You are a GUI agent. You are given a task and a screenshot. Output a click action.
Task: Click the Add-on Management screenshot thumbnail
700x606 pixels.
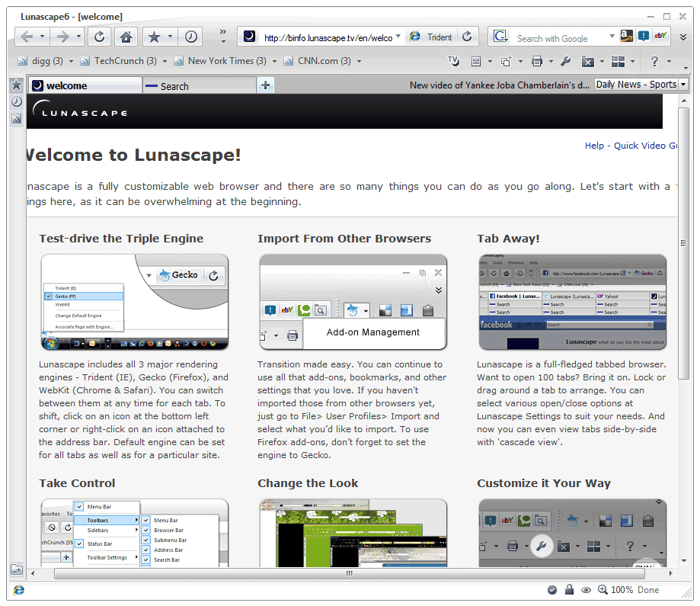(353, 302)
